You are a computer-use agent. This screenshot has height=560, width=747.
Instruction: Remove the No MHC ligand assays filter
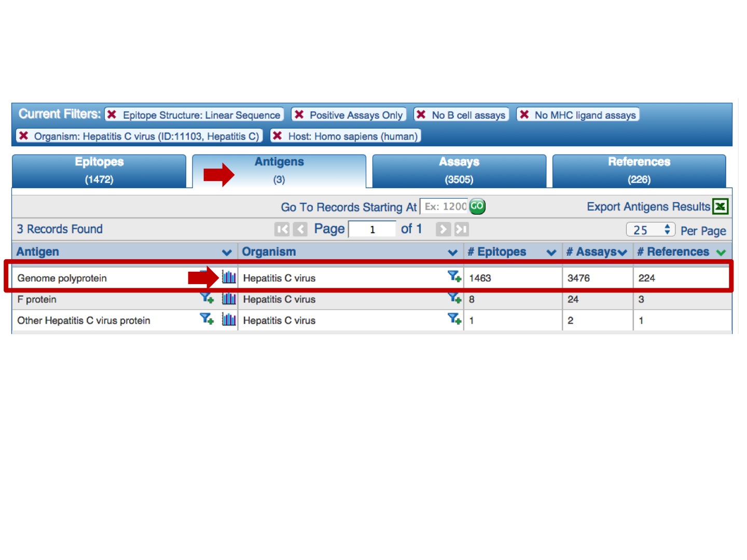[524, 115]
